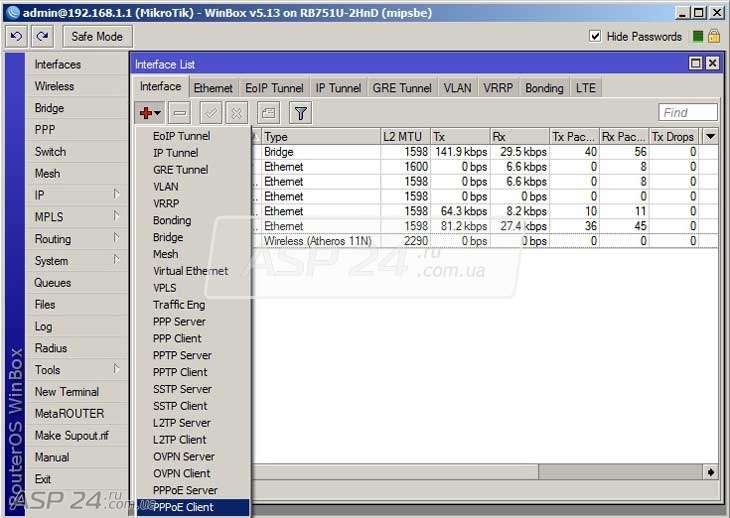Image resolution: width=730 pixels, height=518 pixels.
Task: Maximize the Interface List inner window
Action: pyautogui.click(x=696, y=63)
